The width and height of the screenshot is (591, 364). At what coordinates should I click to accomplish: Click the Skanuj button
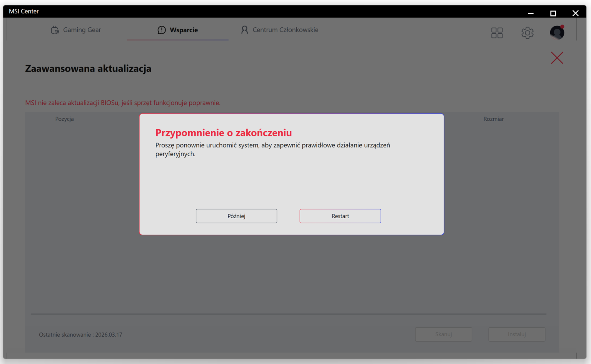443,334
